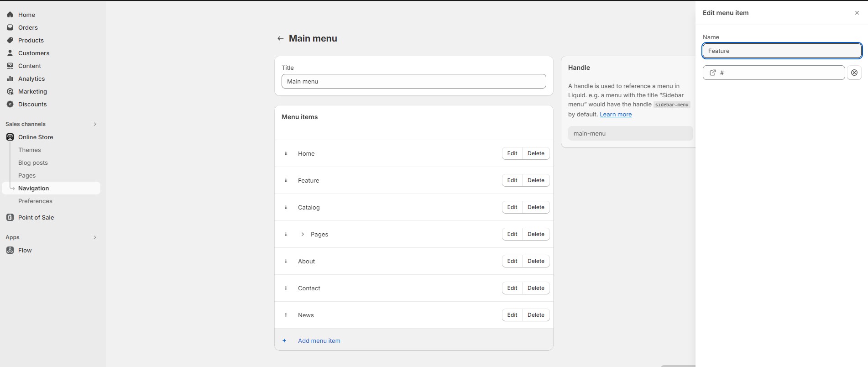Screen dimensions: 868x367
Task: Delete the Catalog menu item
Action: tap(536, 207)
